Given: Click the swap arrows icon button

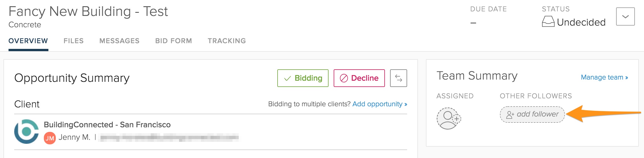Looking at the screenshot, I should (x=398, y=78).
